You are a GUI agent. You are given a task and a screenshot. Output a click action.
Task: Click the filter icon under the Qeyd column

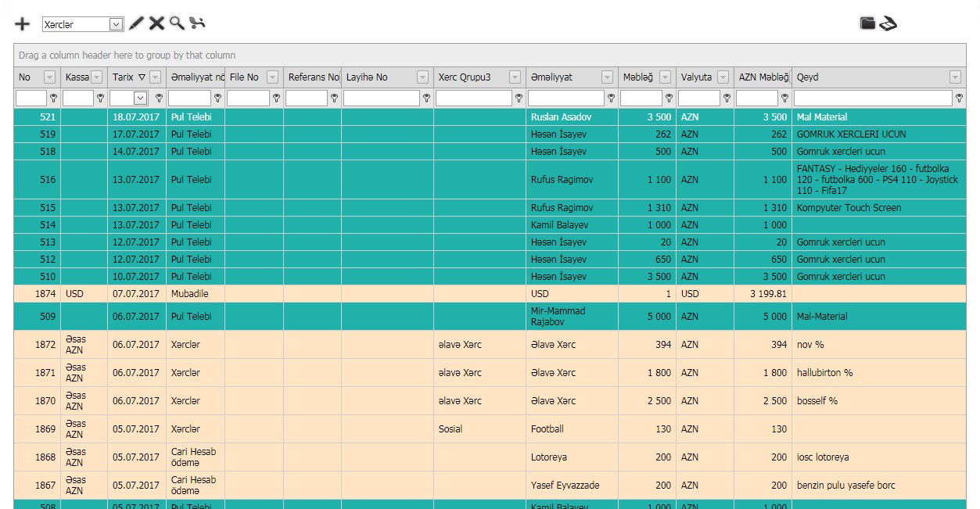(959, 99)
